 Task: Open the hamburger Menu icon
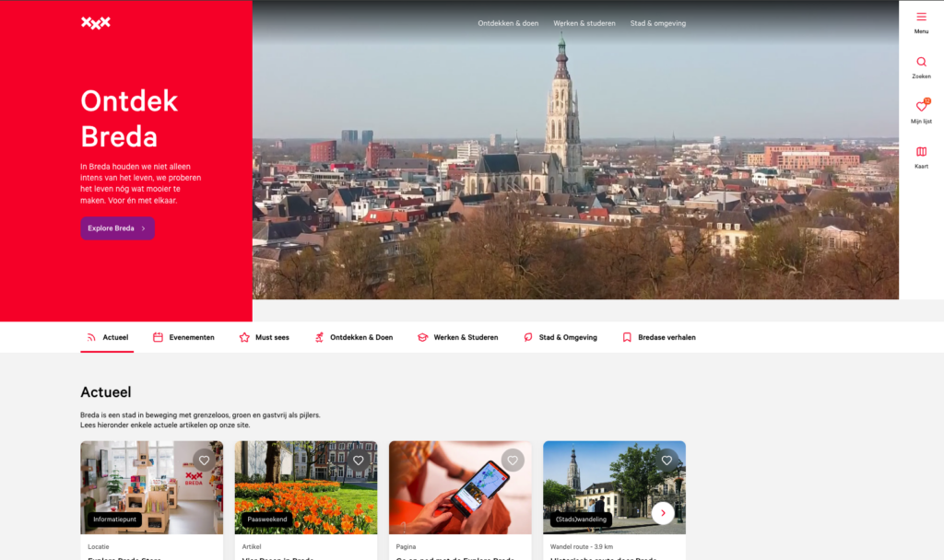coord(921,17)
